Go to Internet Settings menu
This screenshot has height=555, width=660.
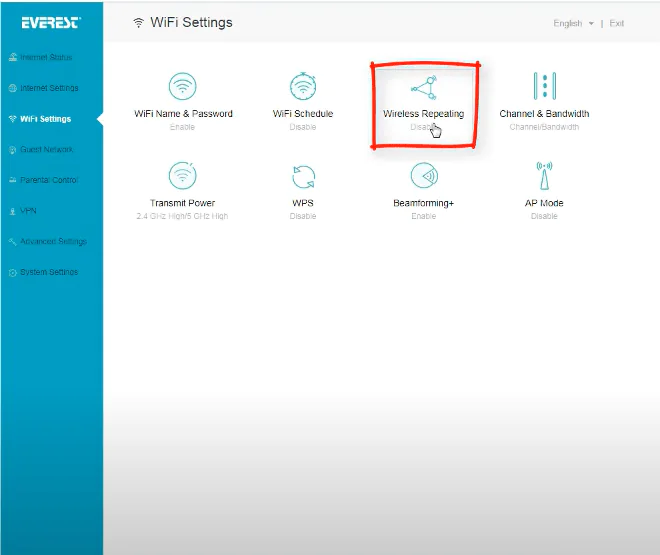click(49, 88)
